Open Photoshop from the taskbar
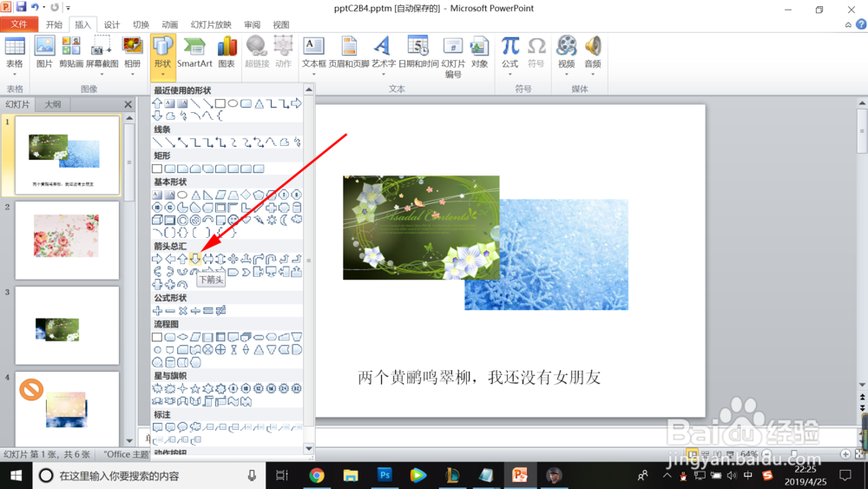The height and width of the screenshot is (489, 868). point(385,475)
